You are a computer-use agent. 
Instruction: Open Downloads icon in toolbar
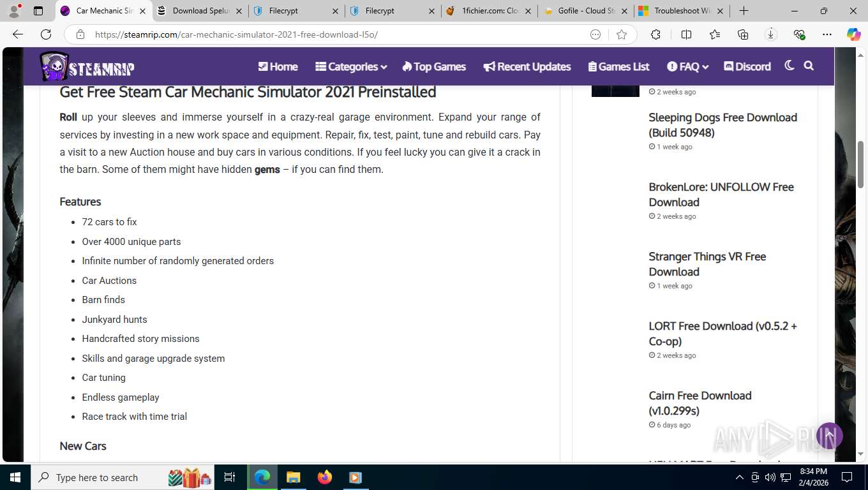pos(771,34)
